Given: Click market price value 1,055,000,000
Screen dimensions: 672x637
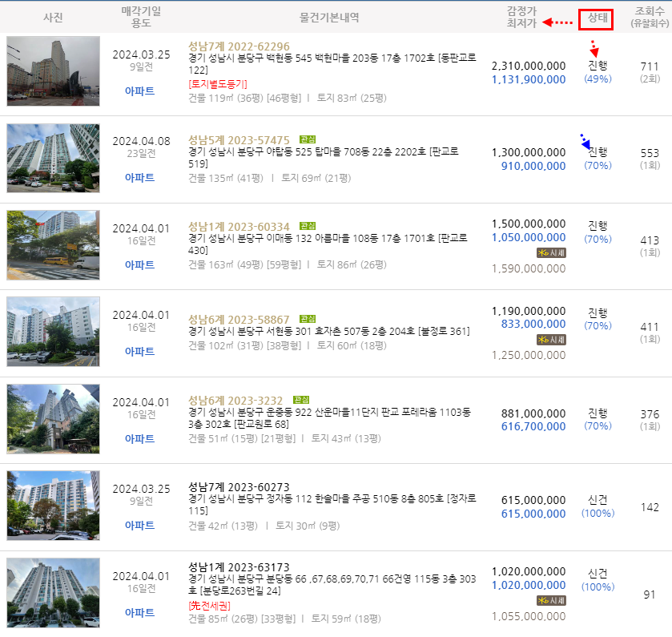Looking at the screenshot, I should [529, 616].
